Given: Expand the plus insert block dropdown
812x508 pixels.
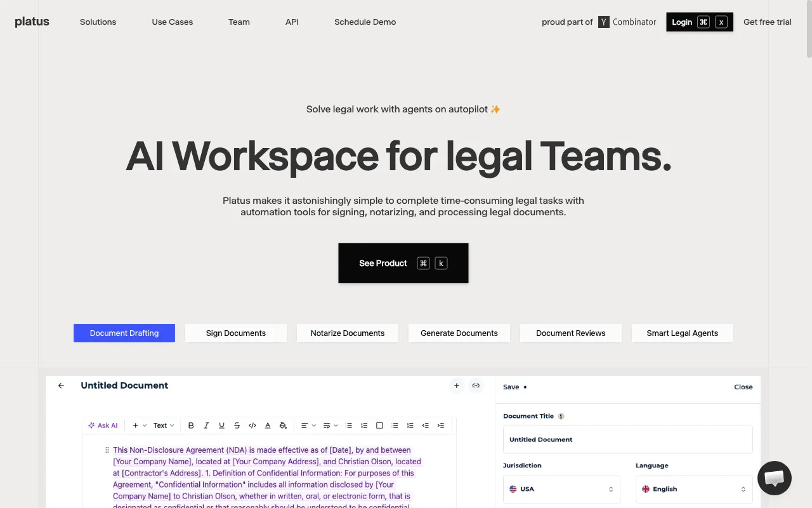Looking at the screenshot, I should pos(140,425).
